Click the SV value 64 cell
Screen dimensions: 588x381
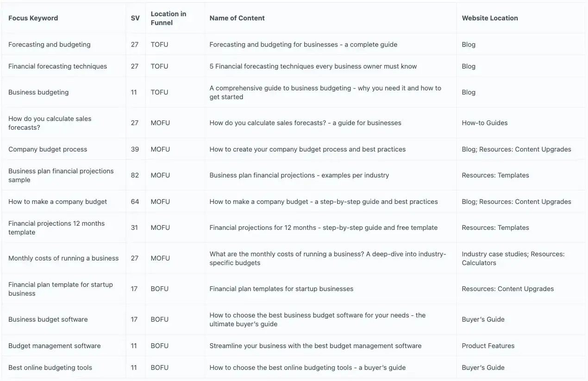coord(135,202)
